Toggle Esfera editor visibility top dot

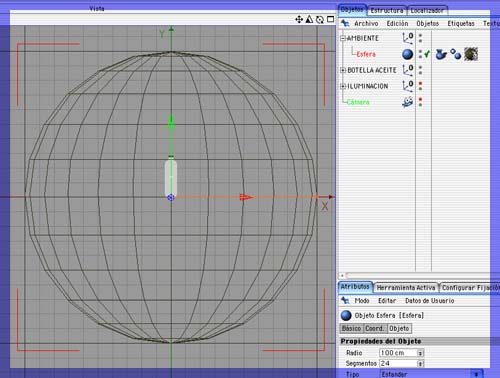[x=420, y=51]
